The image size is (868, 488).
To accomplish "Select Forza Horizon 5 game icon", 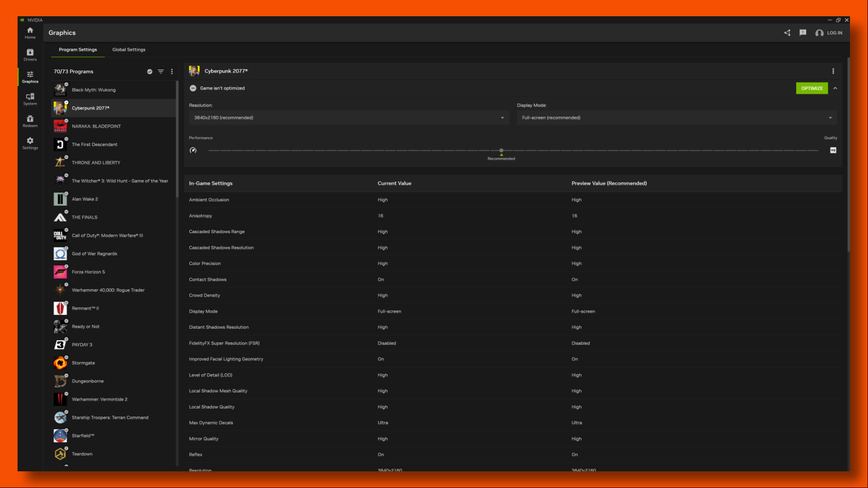I will pos(60,272).
